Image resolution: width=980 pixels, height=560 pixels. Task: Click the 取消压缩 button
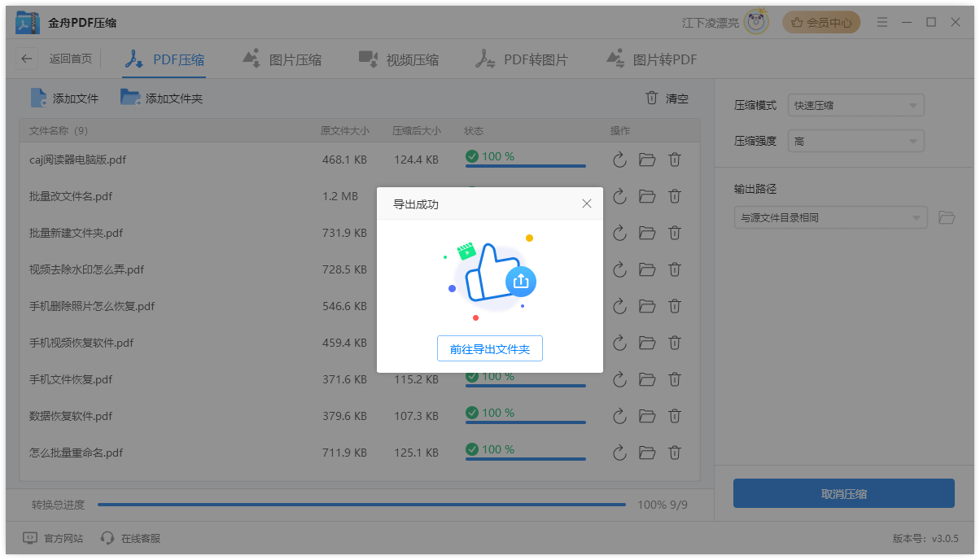(843, 494)
